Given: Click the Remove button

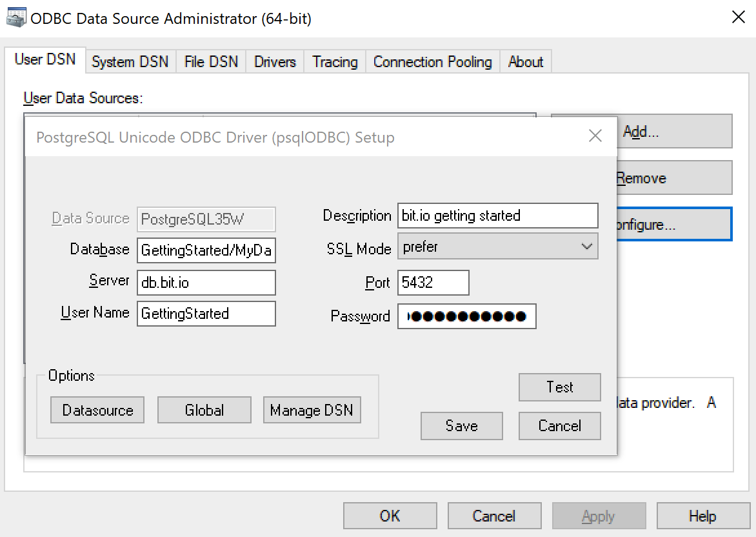Looking at the screenshot, I should point(675,178).
